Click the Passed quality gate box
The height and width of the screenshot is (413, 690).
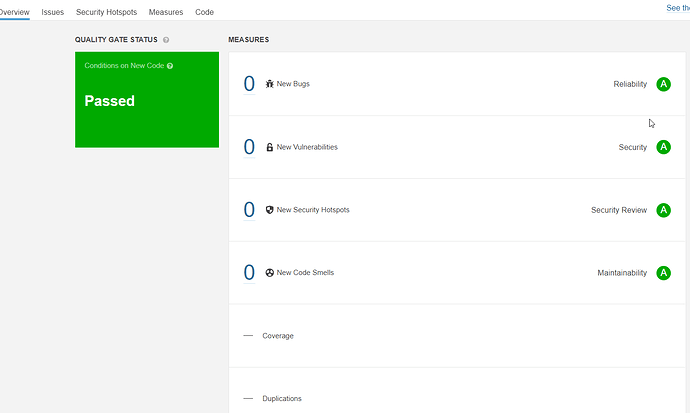[x=147, y=100]
